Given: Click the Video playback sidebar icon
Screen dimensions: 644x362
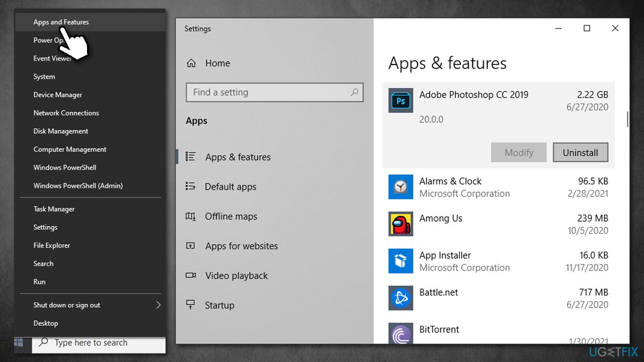Looking at the screenshot, I should coord(191,276).
